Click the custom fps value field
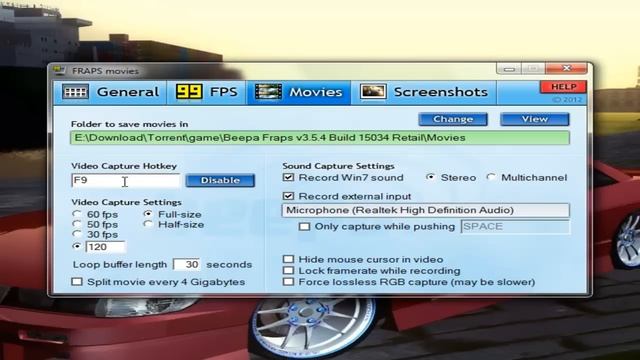 (x=105, y=247)
